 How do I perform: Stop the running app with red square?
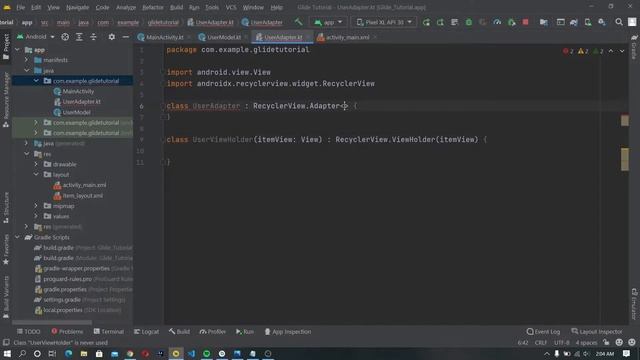(x=525, y=22)
